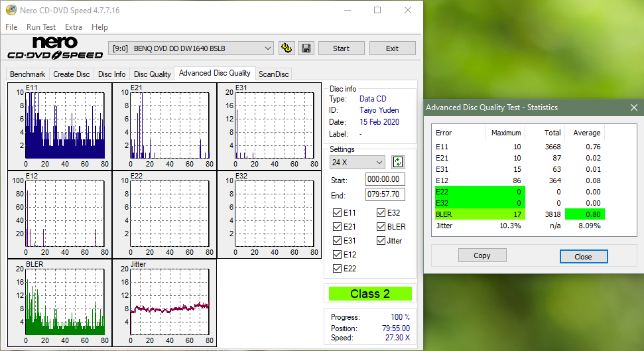644x351 pixels.
Task: Open the Extra menu
Action: pyautogui.click(x=74, y=27)
